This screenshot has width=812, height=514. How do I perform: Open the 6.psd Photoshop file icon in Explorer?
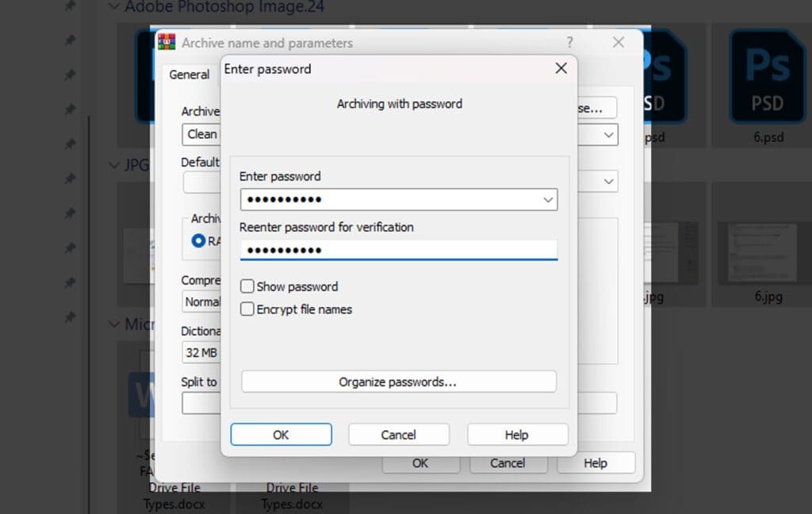coord(768,76)
